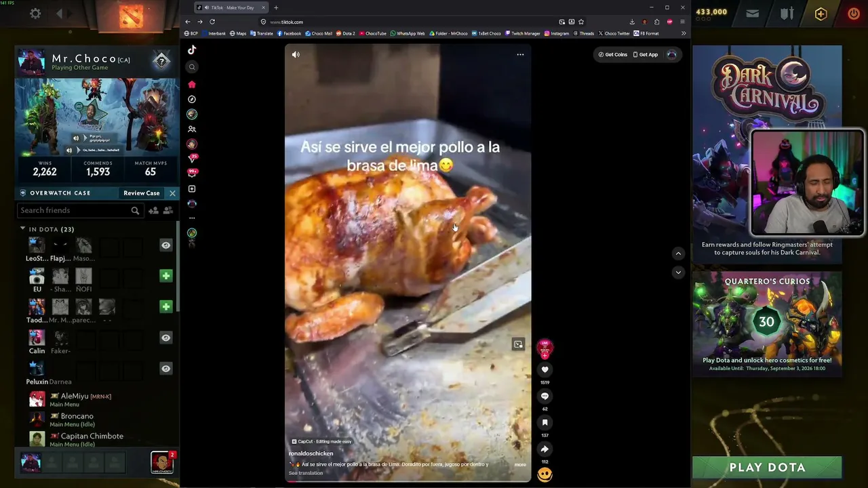Expand the video caption with 'more'
This screenshot has width=868, height=488.
click(x=520, y=464)
